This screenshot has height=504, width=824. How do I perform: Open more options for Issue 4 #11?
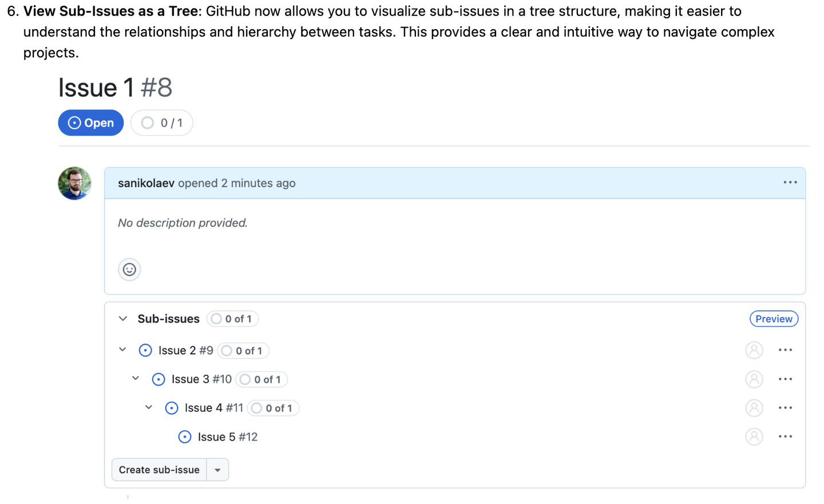coord(786,408)
